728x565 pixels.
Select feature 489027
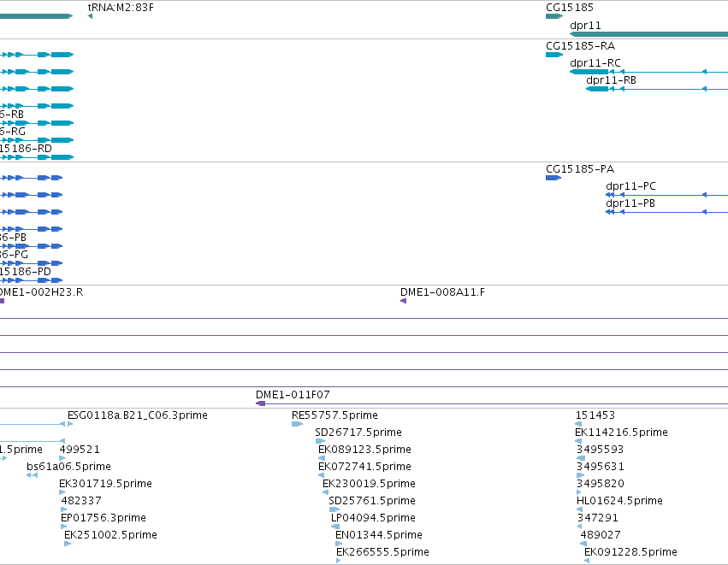[x=601, y=535]
